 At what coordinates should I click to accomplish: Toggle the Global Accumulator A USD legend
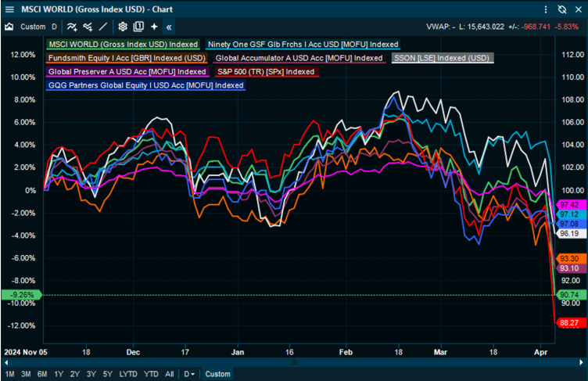(299, 58)
